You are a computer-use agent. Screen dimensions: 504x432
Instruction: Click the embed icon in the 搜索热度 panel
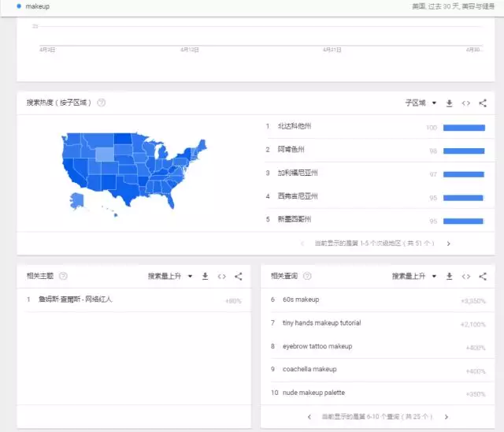pyautogui.click(x=466, y=103)
